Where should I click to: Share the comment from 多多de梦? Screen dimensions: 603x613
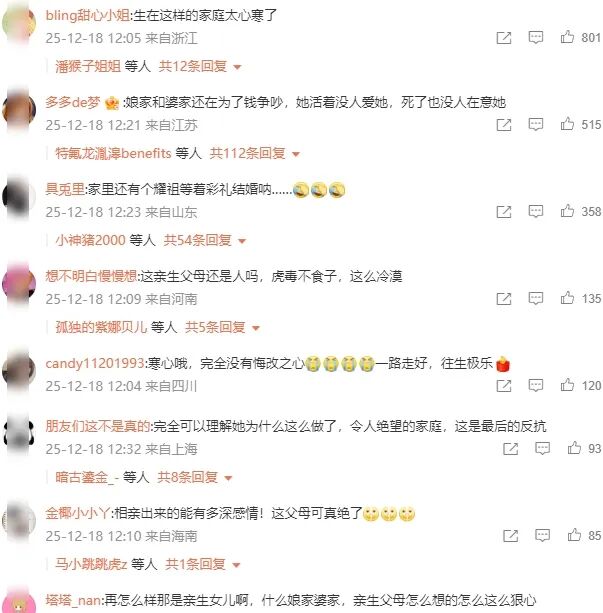click(x=504, y=125)
